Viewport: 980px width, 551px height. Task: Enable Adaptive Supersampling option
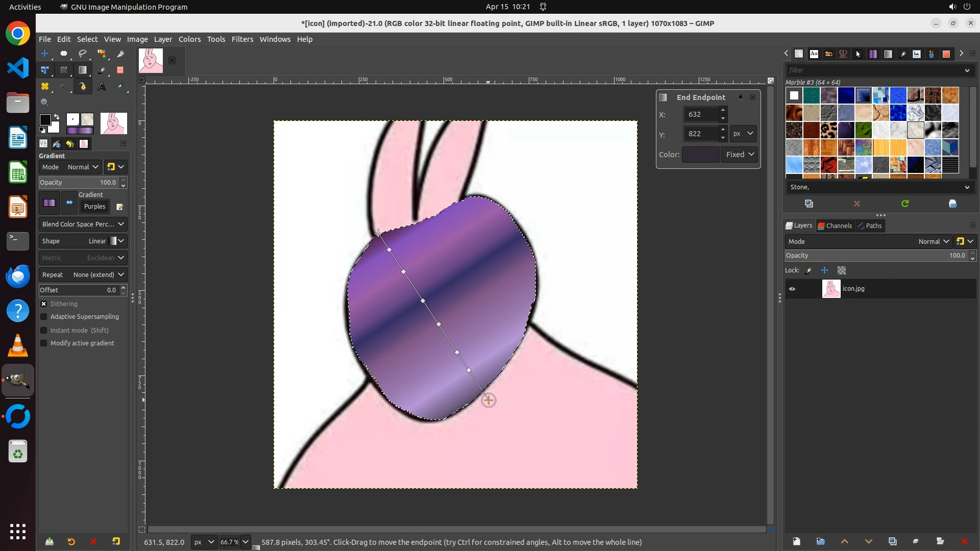pyautogui.click(x=44, y=317)
